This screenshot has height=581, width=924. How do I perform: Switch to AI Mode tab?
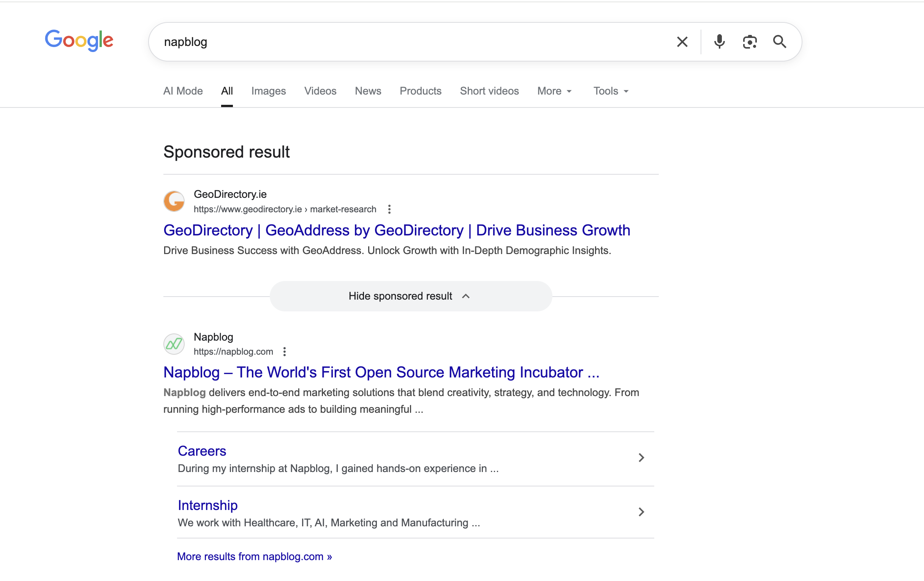(x=183, y=91)
